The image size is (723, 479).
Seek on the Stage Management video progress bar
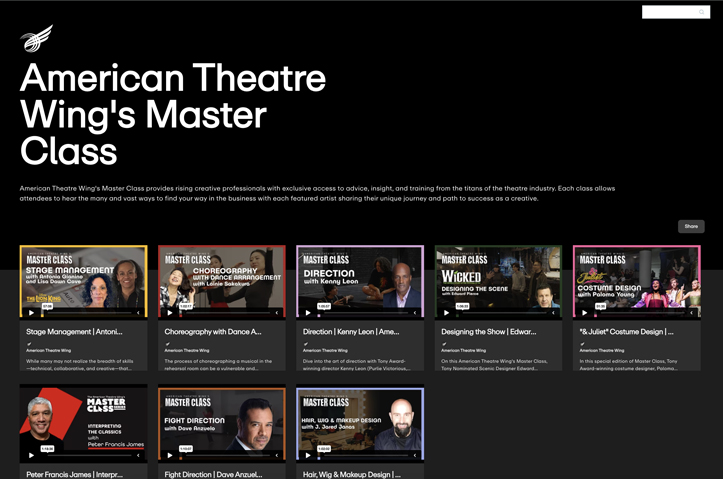[x=87, y=313]
